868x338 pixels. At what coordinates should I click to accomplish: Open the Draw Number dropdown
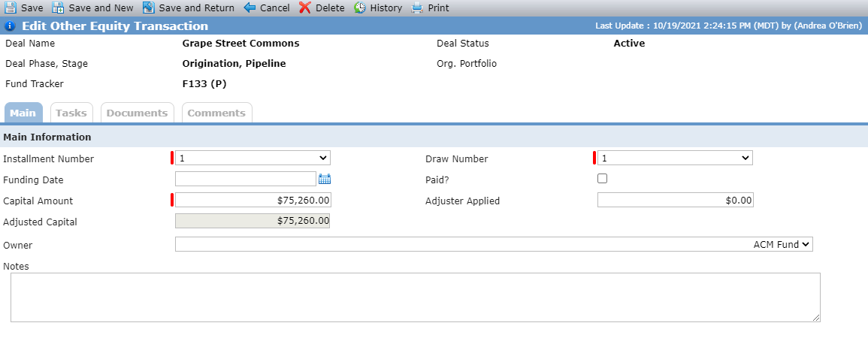point(676,158)
